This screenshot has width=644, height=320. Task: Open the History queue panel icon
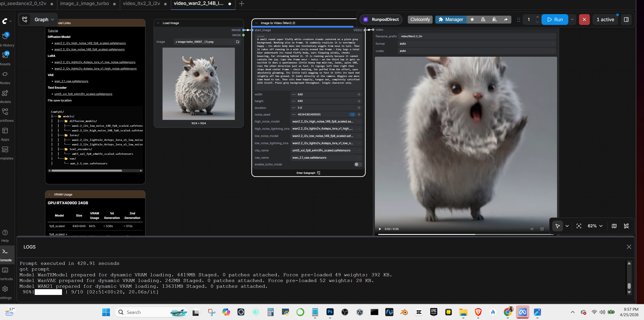(5, 36)
